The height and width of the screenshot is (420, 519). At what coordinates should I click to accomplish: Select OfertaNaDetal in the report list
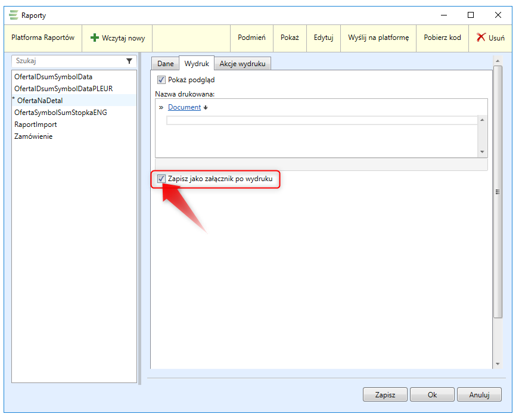[39, 101]
